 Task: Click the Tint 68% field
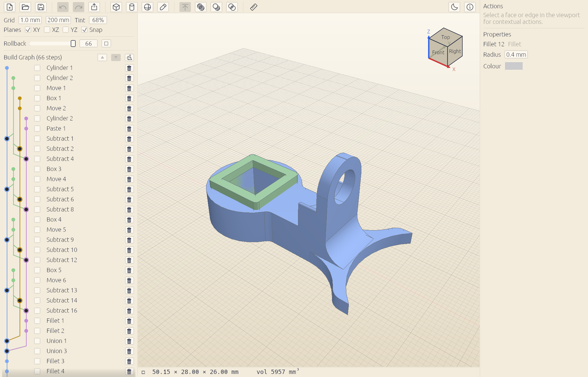point(98,20)
